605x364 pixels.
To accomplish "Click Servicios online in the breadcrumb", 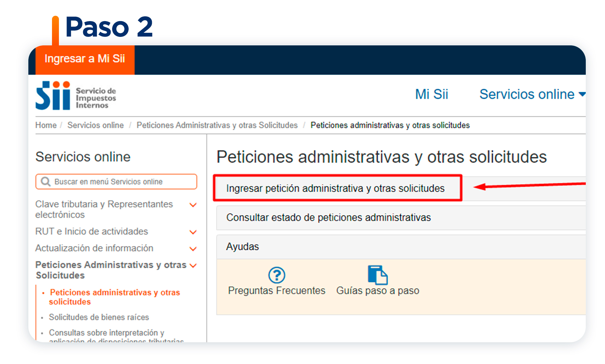I will click(x=95, y=125).
